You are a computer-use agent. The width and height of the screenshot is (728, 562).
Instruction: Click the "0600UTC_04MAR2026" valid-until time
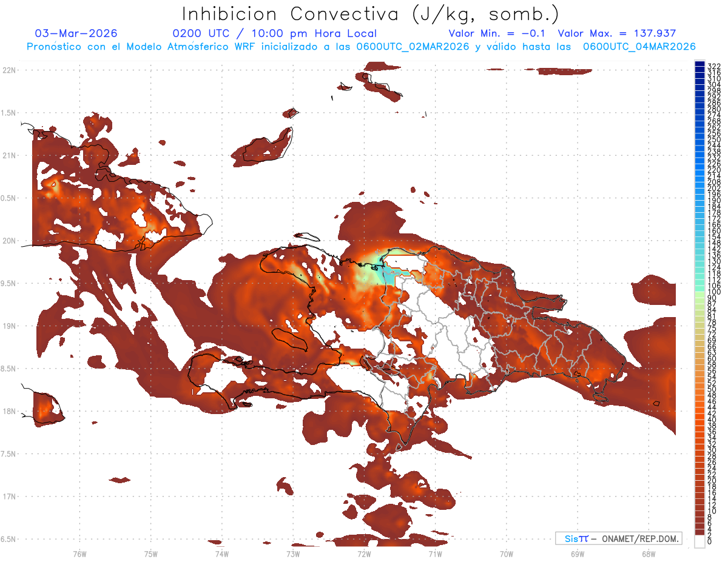pyautogui.click(x=639, y=47)
